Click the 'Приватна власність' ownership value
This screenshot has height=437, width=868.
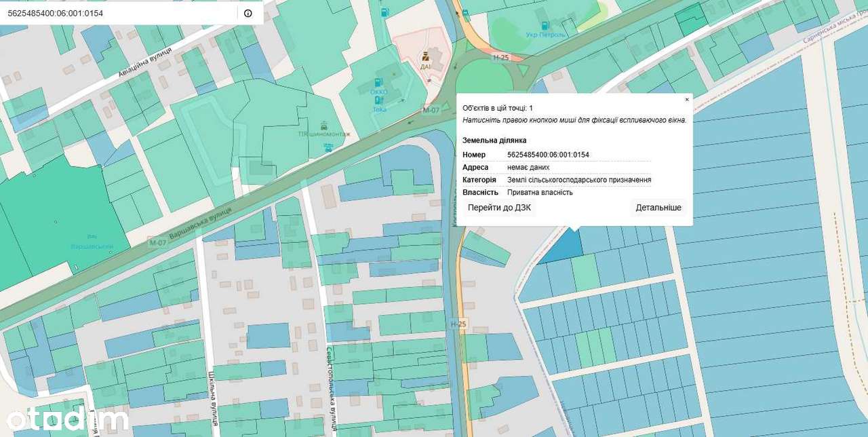coord(540,192)
